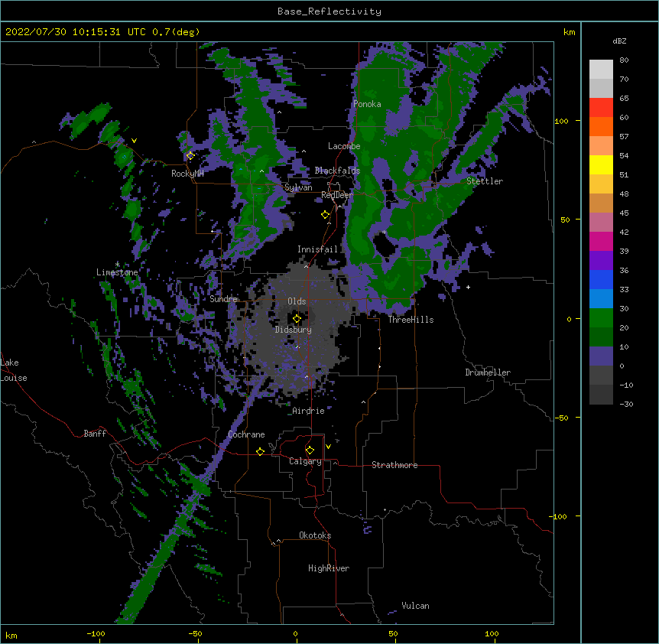
Task: Click the Ponoka city label
Action: pos(367,104)
